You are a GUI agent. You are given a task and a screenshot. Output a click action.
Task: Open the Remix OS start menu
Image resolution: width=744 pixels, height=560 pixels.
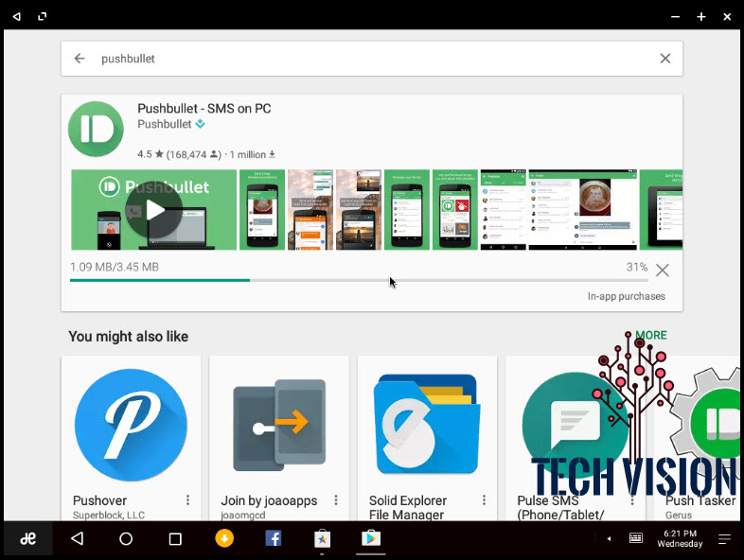(x=28, y=538)
